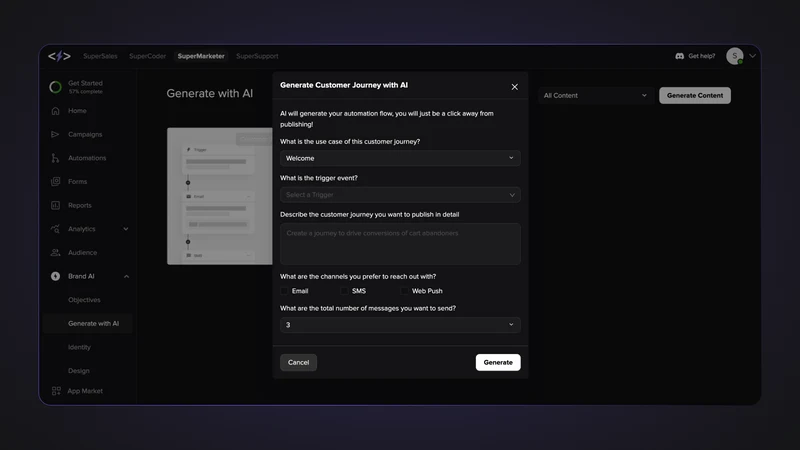Open the Home sidebar icon
This screenshot has width=800, height=450.
pyautogui.click(x=56, y=111)
